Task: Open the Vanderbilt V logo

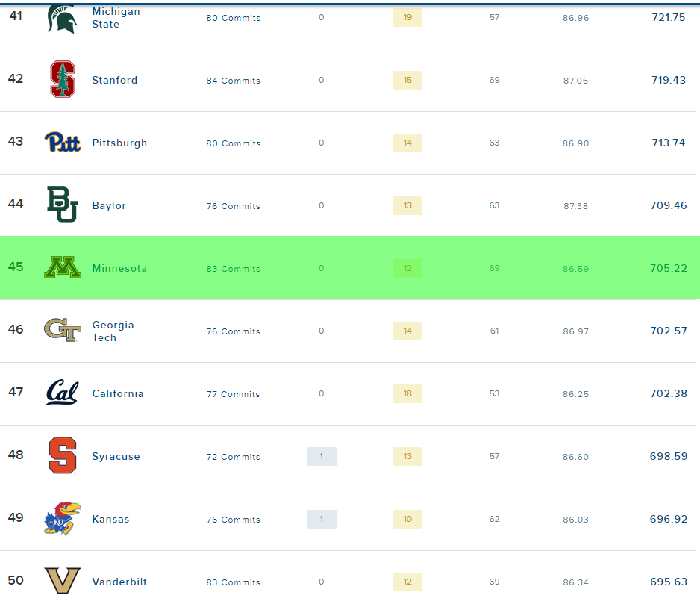Action: coord(63,581)
